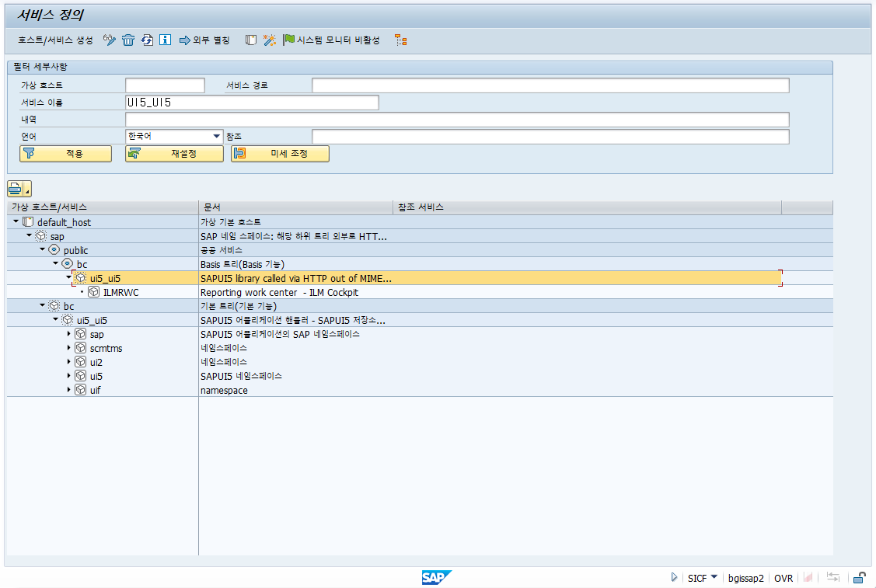Click the 참조 reference input field
This screenshot has height=588, width=876.
[x=550, y=137]
